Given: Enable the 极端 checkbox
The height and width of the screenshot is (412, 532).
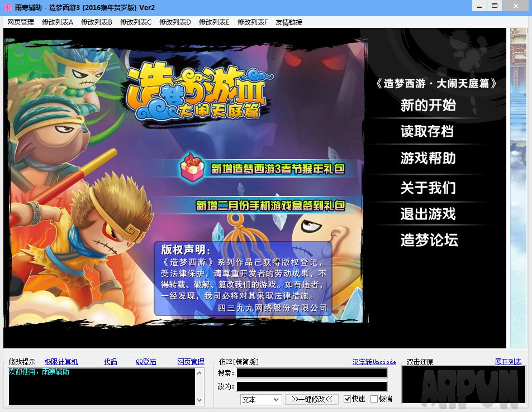Looking at the screenshot, I should pyautogui.click(x=374, y=399).
